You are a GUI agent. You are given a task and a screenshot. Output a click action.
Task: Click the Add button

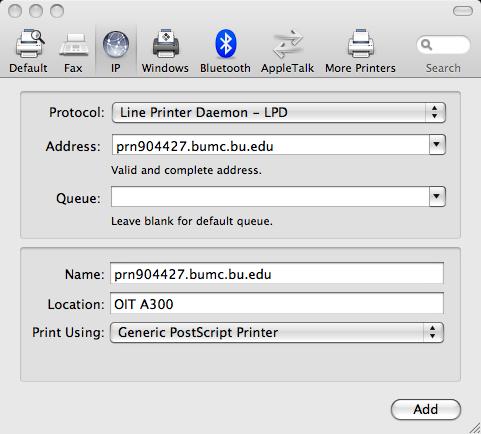[x=426, y=409]
